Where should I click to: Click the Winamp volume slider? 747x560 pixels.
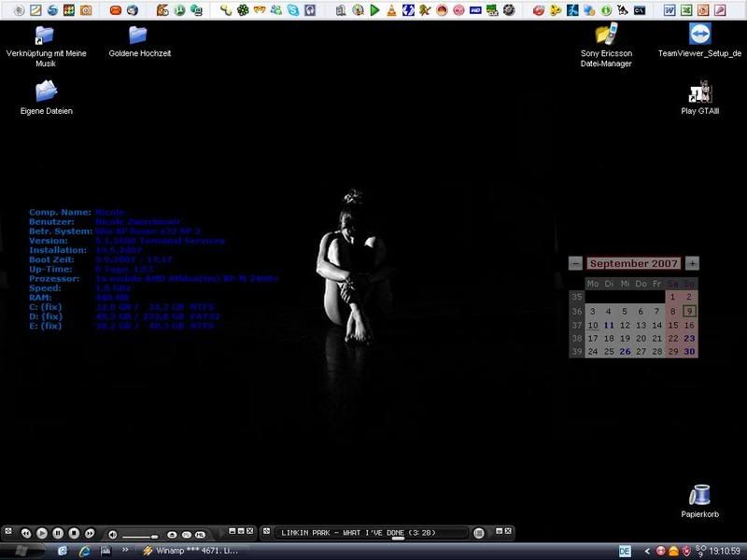point(140,535)
